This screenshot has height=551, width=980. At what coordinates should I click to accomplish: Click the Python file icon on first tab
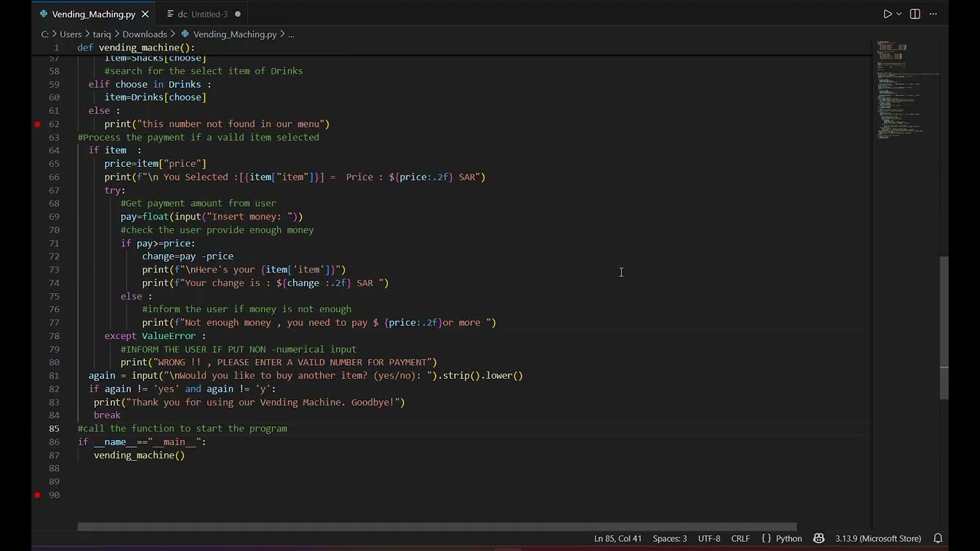44,14
